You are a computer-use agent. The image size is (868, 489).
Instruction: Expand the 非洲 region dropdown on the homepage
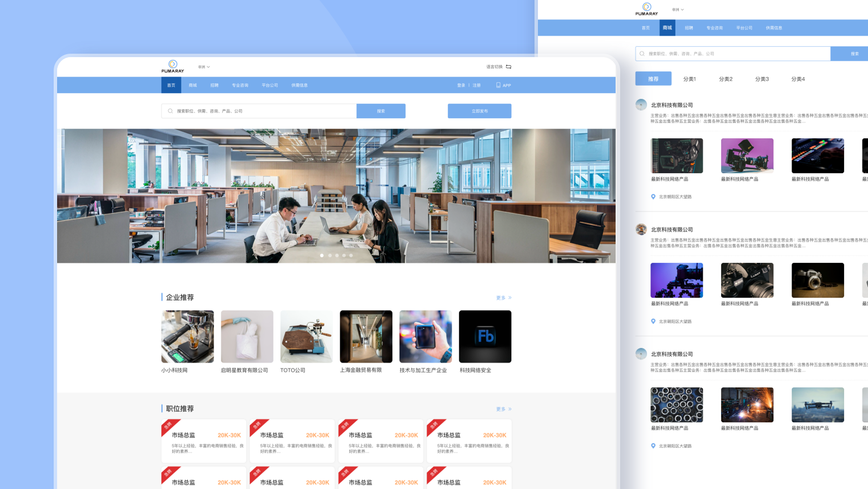[204, 67]
